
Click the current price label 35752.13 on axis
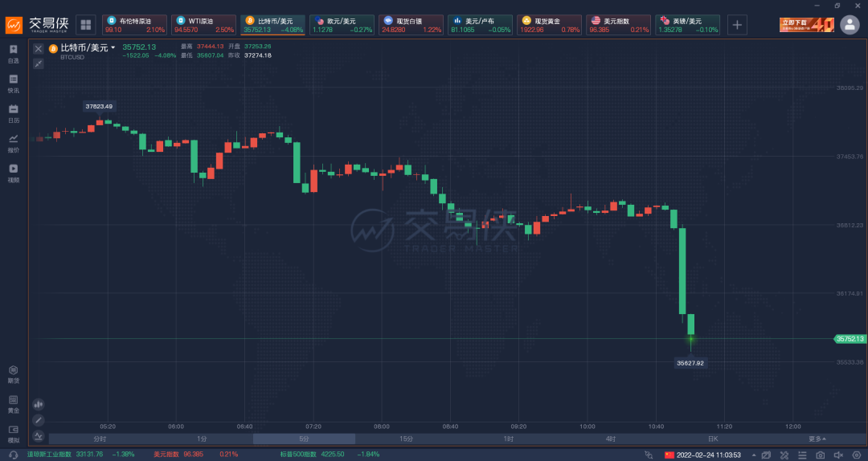coord(850,339)
